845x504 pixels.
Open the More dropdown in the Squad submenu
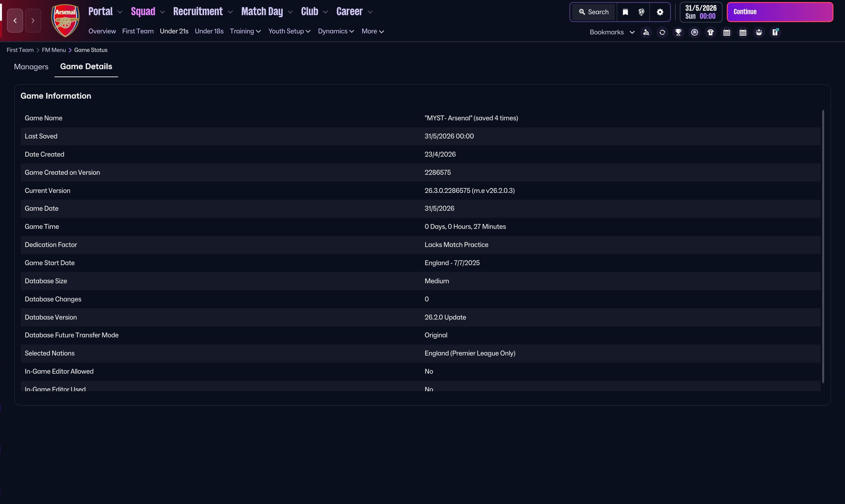pyautogui.click(x=372, y=31)
